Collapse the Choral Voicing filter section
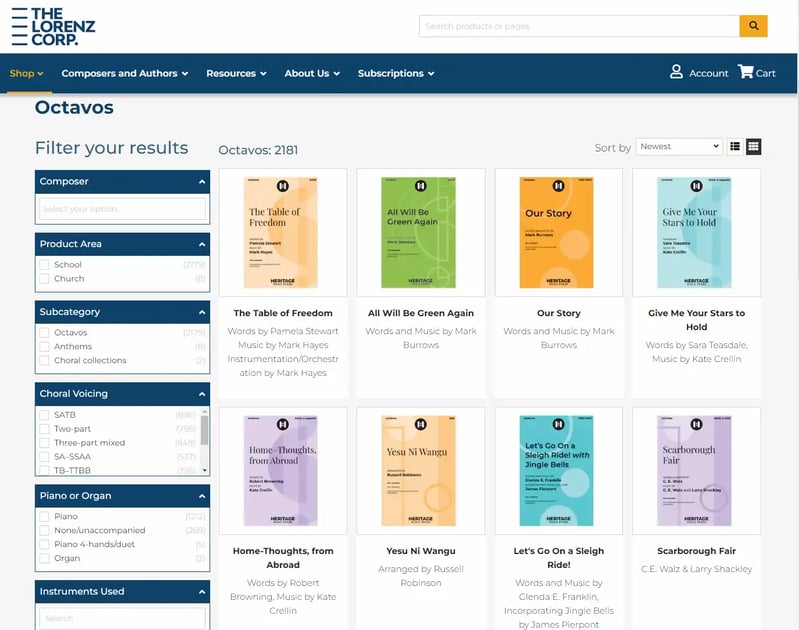The width and height of the screenshot is (799, 630). tap(202, 394)
